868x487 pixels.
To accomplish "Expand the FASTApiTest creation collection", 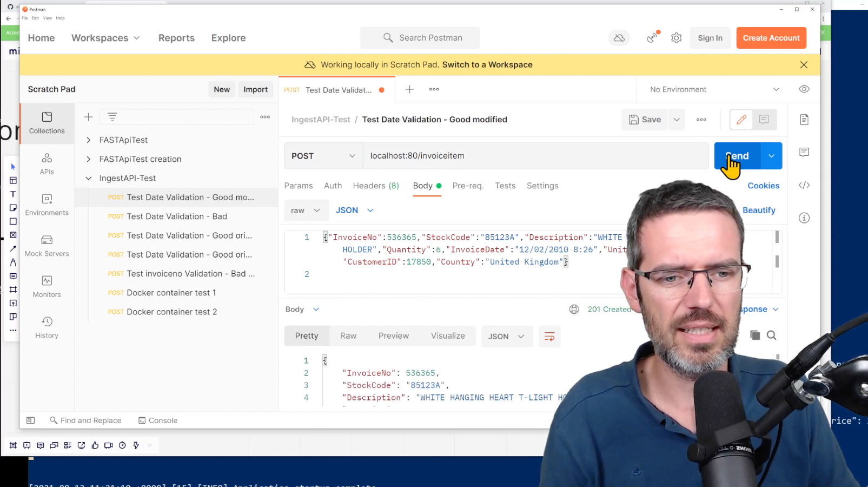I will click(88, 159).
